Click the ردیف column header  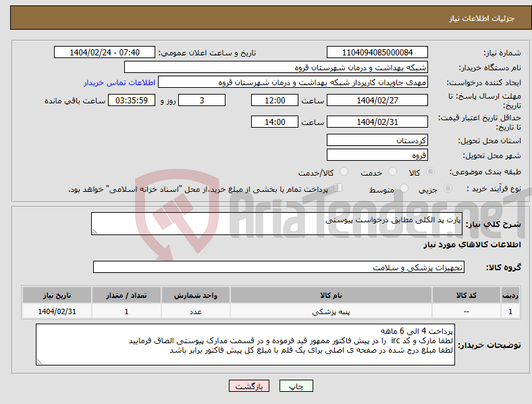pyautogui.click(x=510, y=295)
